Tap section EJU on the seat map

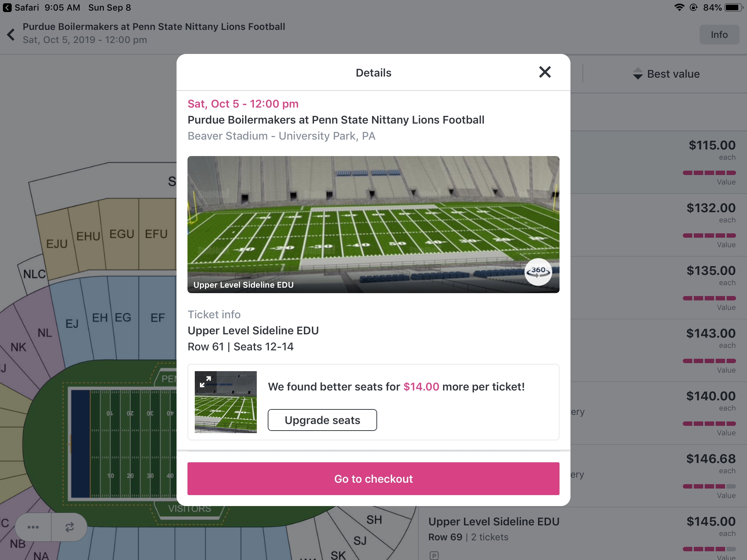point(57,244)
